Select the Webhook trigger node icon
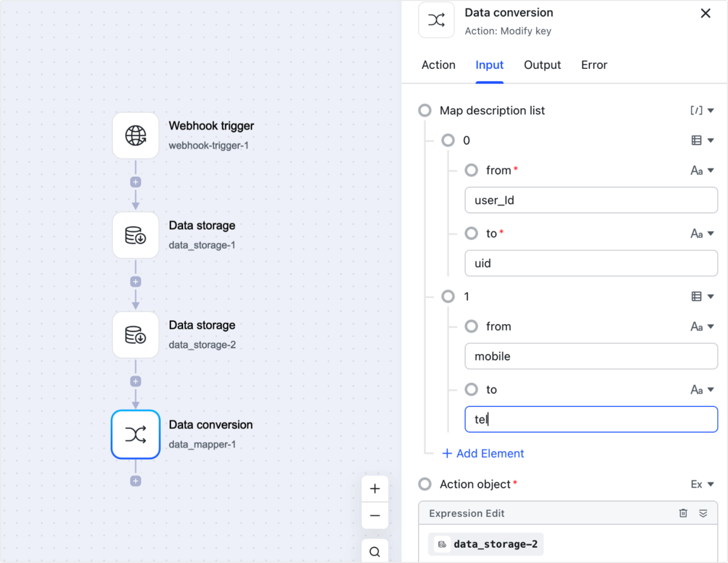The width and height of the screenshot is (728, 563). (x=136, y=136)
